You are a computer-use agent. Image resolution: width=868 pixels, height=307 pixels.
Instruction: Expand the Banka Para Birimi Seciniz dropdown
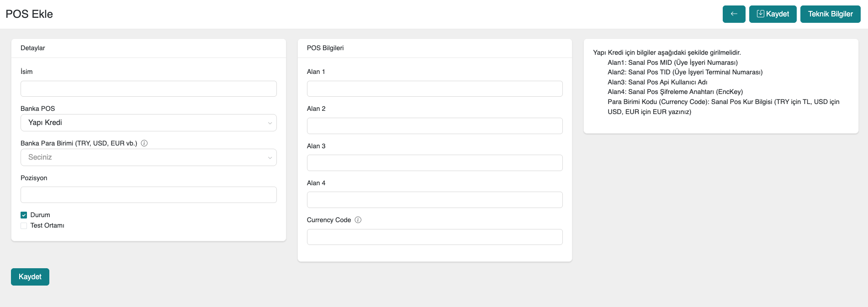(x=148, y=157)
